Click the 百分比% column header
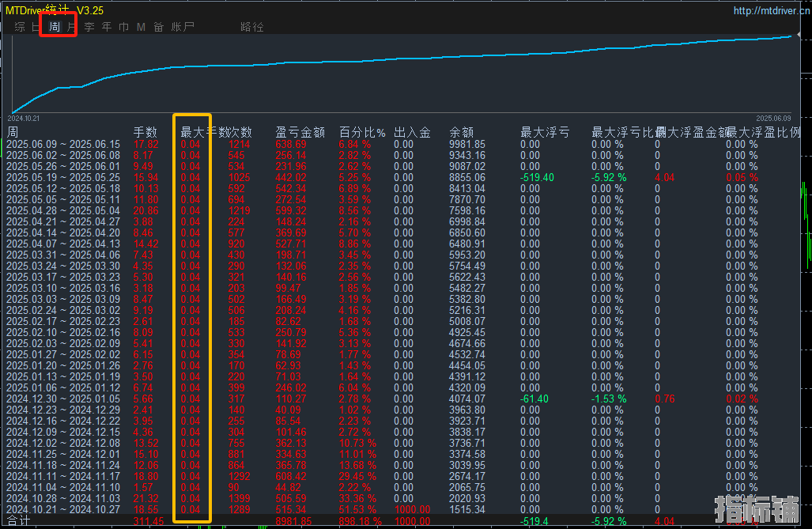Screen dimensions: 812x529 coord(362,133)
